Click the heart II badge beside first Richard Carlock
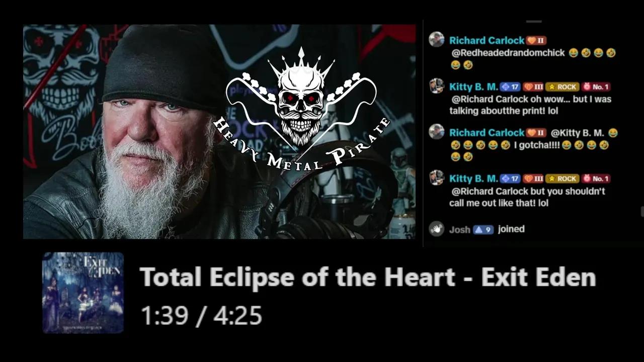 (536, 41)
